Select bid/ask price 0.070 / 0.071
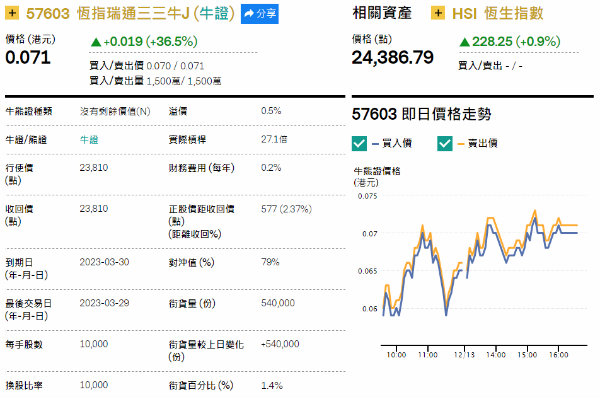This screenshot has height=398, width=600. [175, 66]
